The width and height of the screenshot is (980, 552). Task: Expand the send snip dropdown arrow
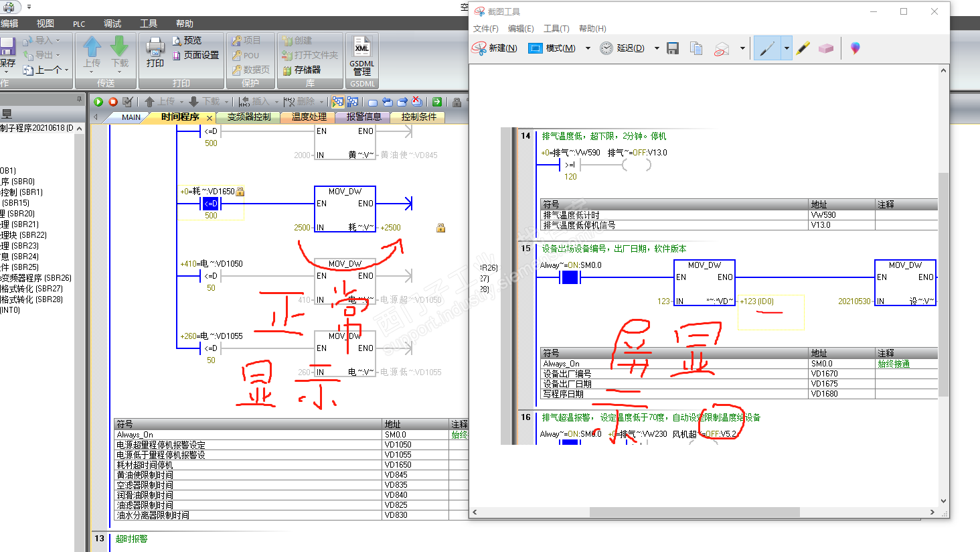[x=742, y=48]
